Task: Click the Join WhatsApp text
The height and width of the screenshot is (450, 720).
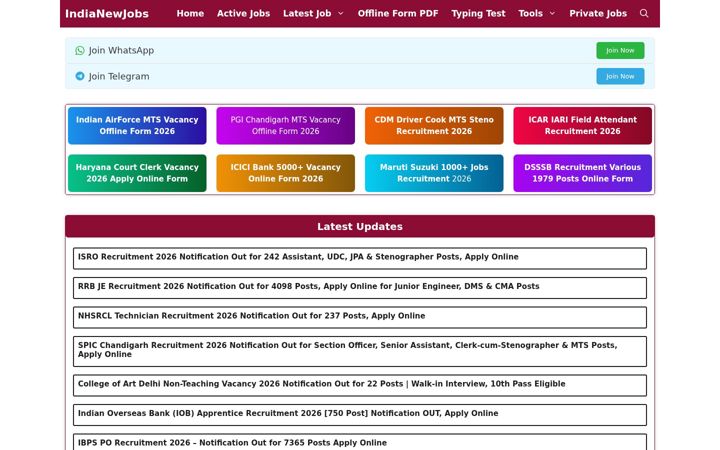Action: (x=121, y=51)
